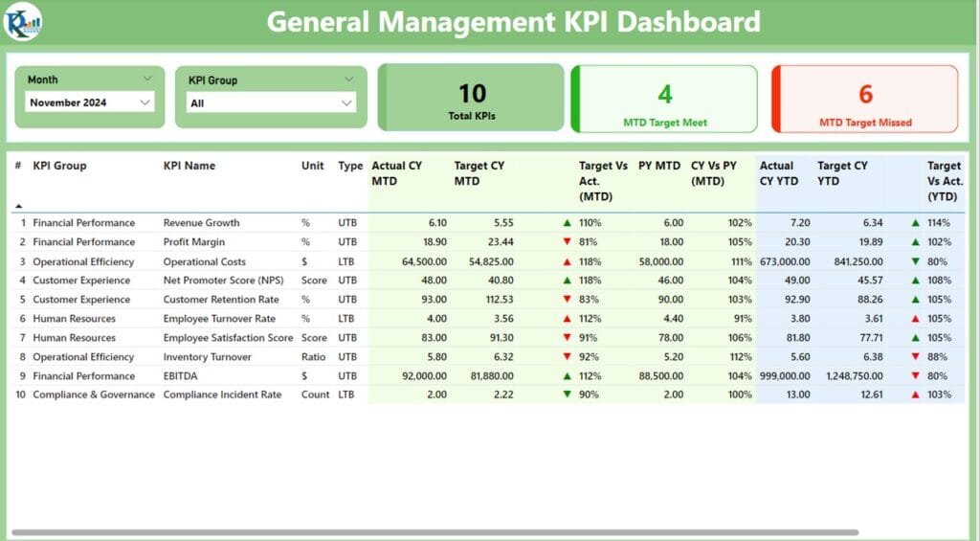Click the 64,500.00 Actual CY MTD value

click(424, 261)
